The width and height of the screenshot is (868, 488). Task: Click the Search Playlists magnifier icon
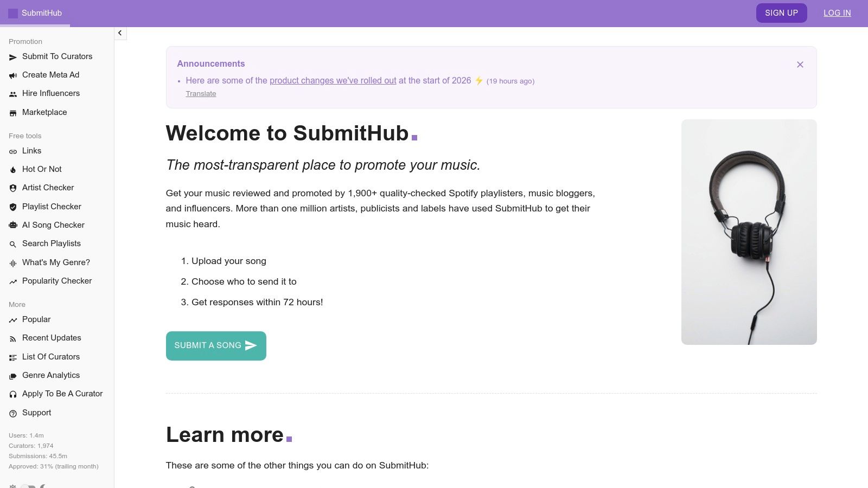13,243
